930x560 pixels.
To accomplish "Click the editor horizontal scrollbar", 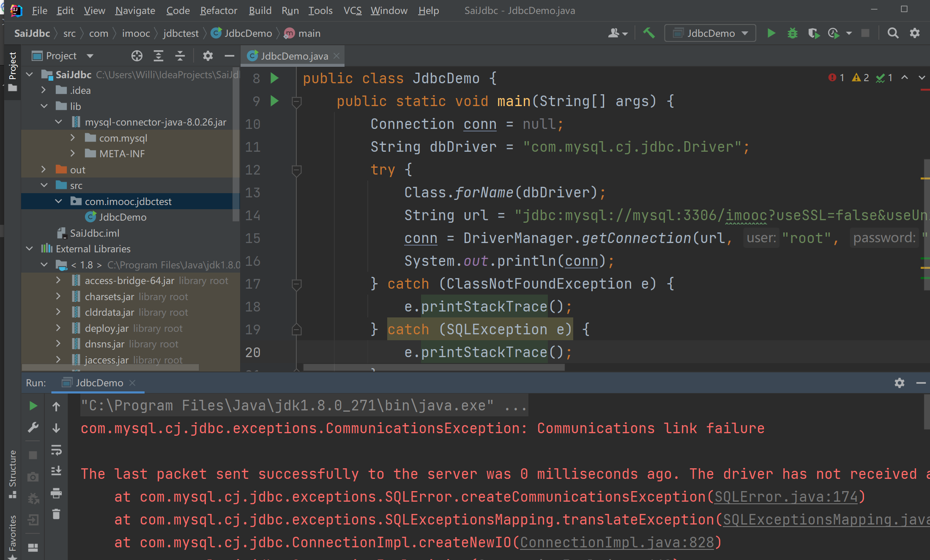I will (x=434, y=367).
